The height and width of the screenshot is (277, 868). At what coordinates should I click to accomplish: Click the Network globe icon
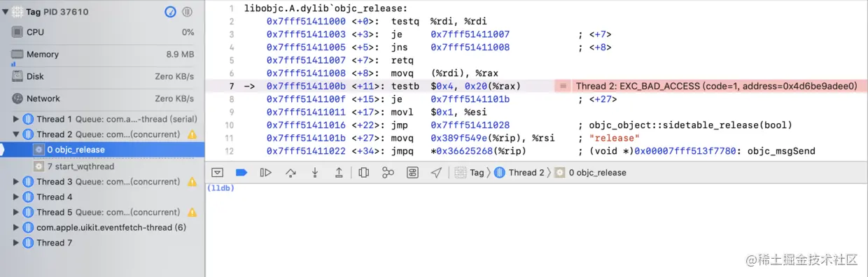(17, 99)
